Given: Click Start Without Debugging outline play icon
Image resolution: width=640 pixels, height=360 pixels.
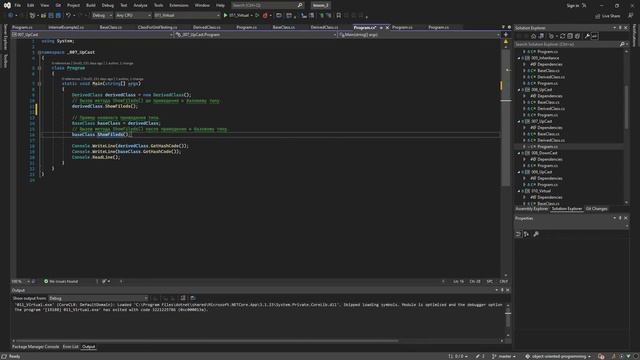Looking at the screenshot, I should (x=257, y=16).
